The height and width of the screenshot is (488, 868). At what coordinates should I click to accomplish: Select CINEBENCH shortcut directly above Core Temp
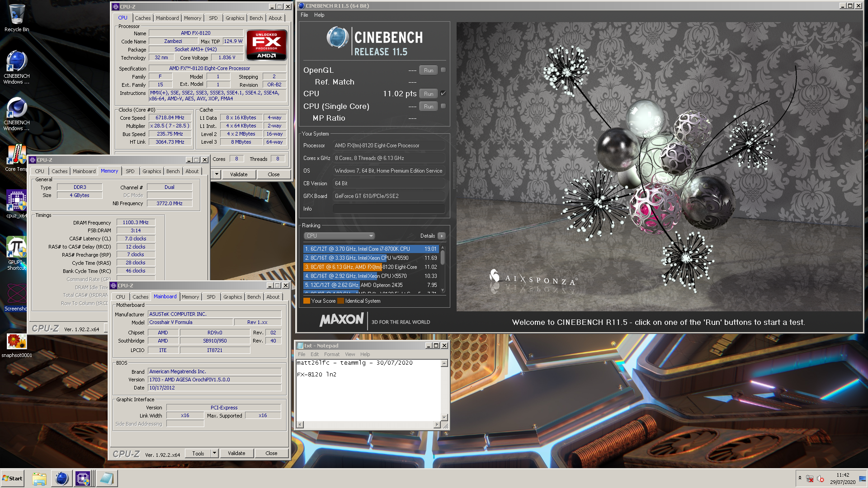point(17,114)
